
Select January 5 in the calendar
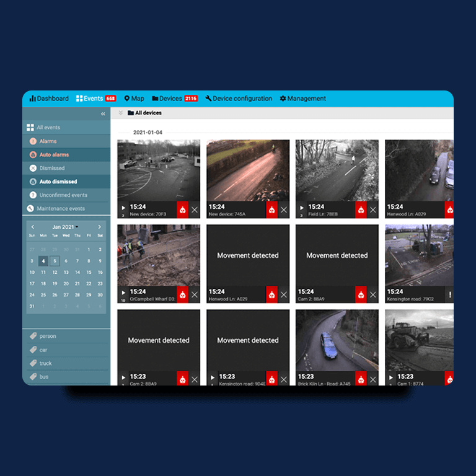[x=55, y=261]
